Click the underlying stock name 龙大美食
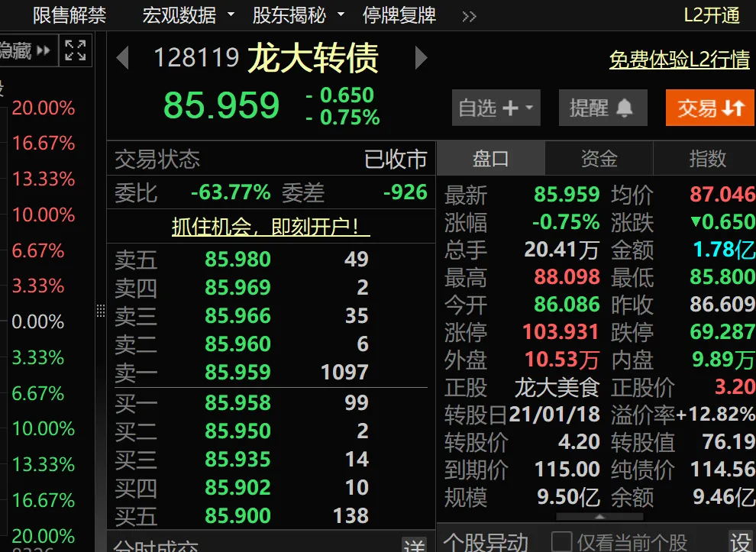 557,388
